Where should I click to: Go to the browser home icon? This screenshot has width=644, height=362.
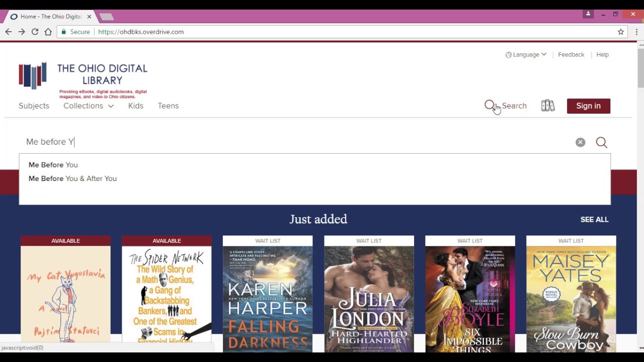(x=48, y=32)
